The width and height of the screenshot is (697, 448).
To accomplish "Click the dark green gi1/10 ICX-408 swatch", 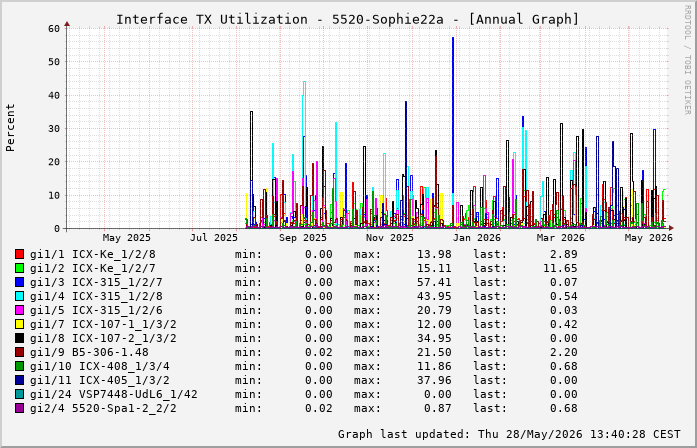I will point(20,366).
